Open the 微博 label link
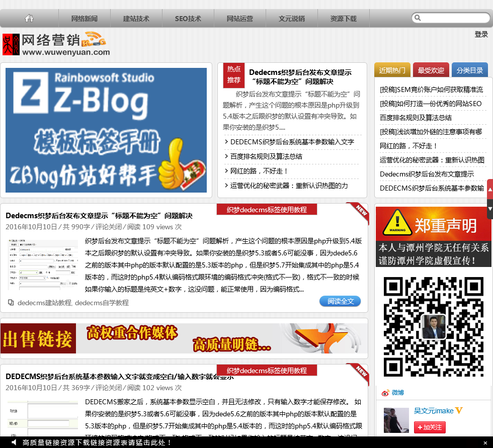Image resolution: width=493 pixels, height=448 pixels. click(x=398, y=393)
